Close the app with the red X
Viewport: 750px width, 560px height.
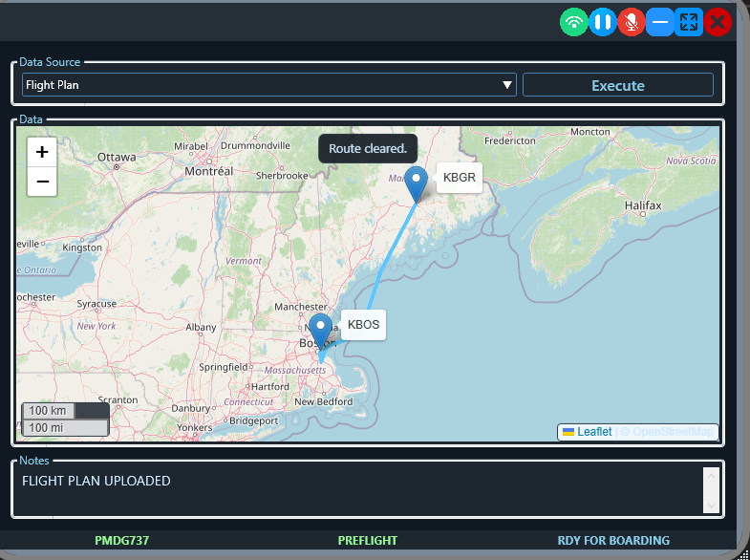(x=718, y=22)
